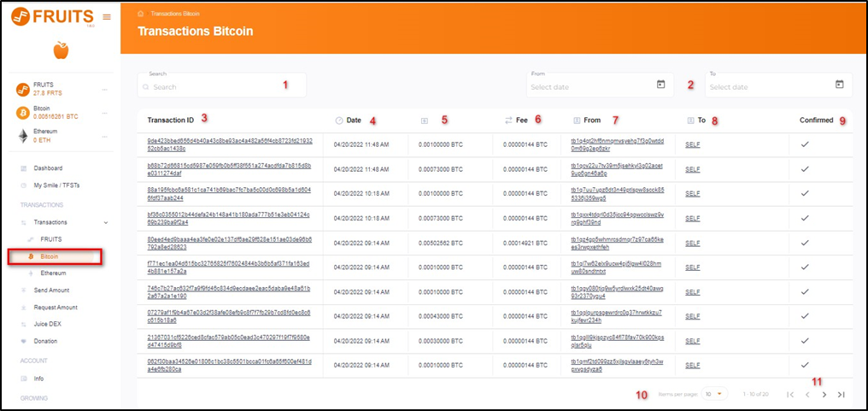This screenshot has height=411, width=868.
Task: Click the Bitcoin wallet coin icon
Action: pyautogui.click(x=23, y=113)
